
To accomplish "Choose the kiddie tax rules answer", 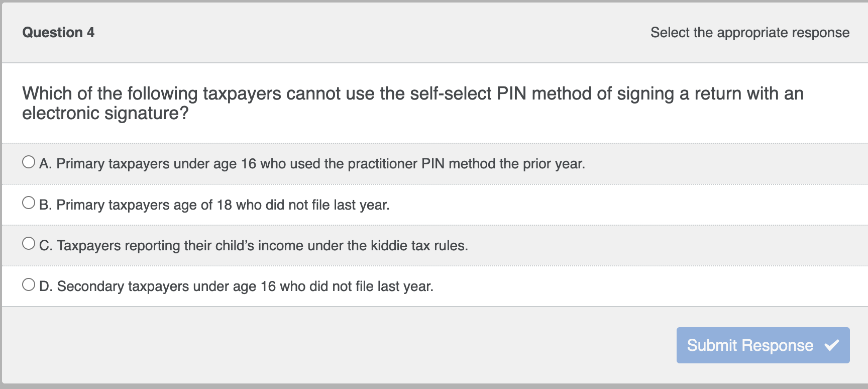I will click(x=254, y=245).
